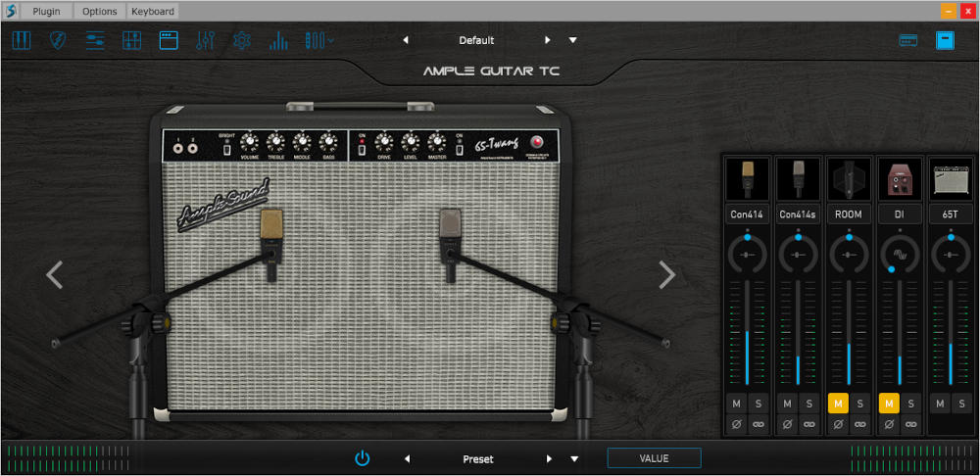Click the gold microphone in front of cabinet
This screenshot has width=980, height=476.
[271, 245]
